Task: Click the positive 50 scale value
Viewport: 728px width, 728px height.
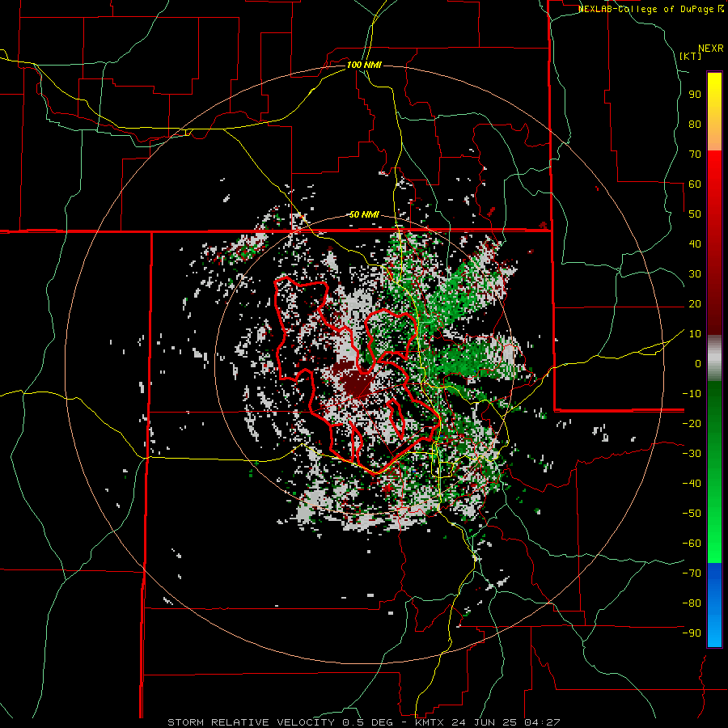Action: tap(695, 214)
